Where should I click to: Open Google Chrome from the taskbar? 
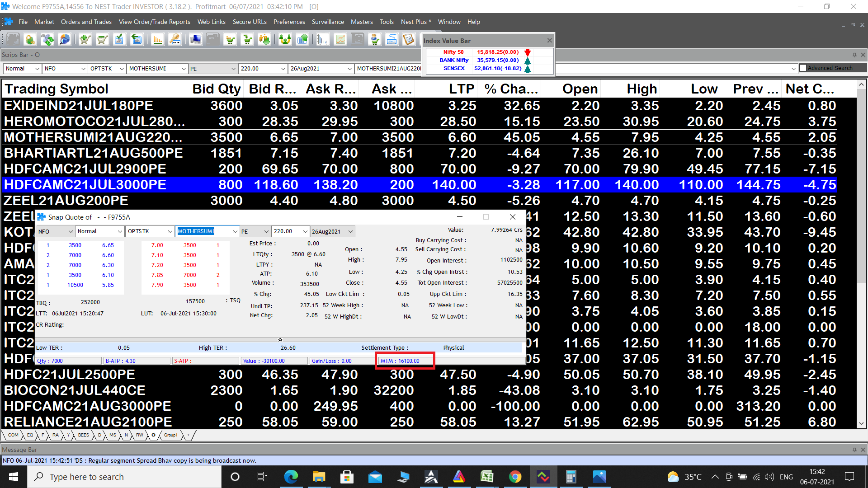tap(515, 477)
